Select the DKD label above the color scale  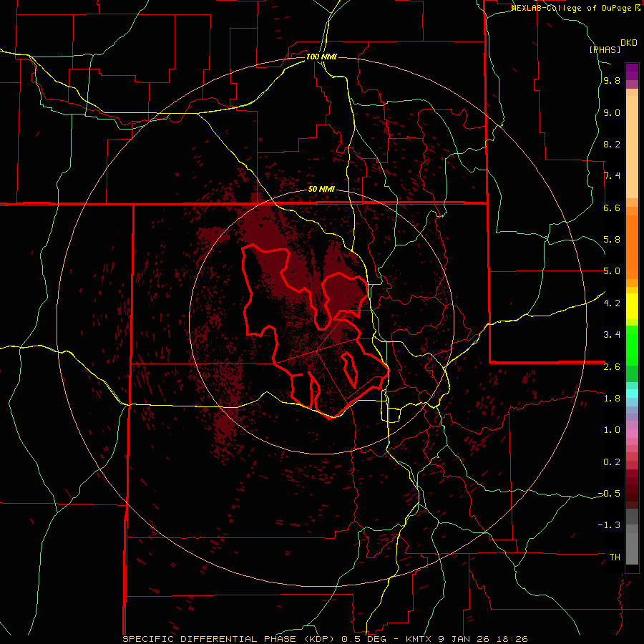coord(629,43)
